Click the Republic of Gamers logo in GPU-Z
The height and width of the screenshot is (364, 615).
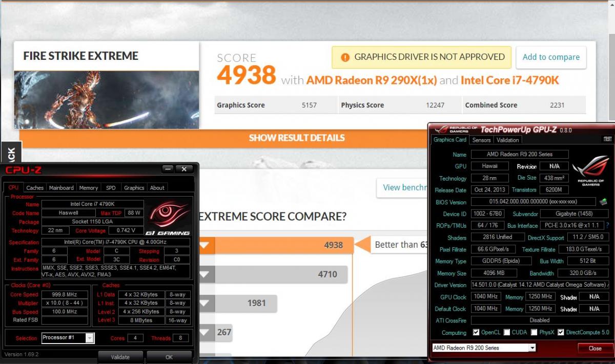591,172
